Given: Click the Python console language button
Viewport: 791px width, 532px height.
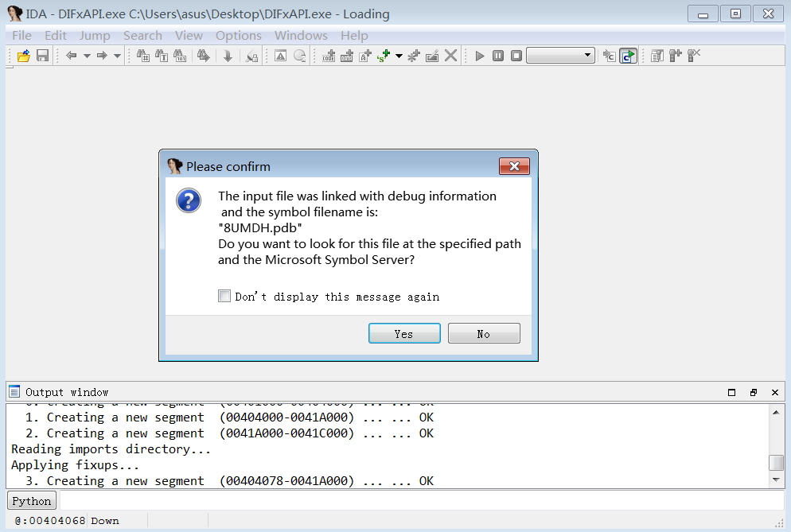Looking at the screenshot, I should tap(32, 501).
